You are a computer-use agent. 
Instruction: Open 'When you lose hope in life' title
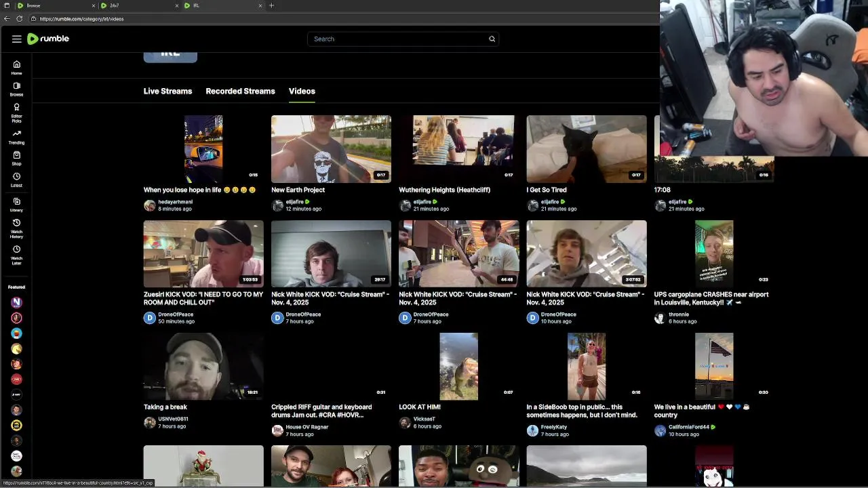click(x=199, y=190)
